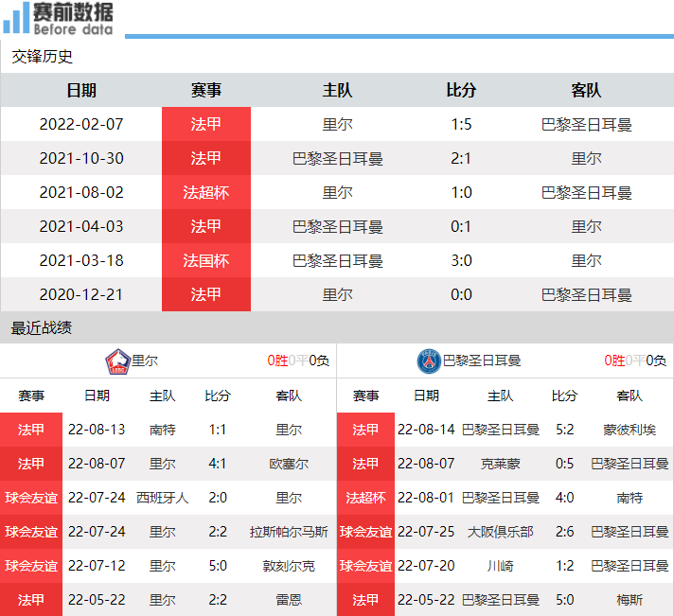
Task: Click the 22-07-12 date cell
Action: coord(97,566)
